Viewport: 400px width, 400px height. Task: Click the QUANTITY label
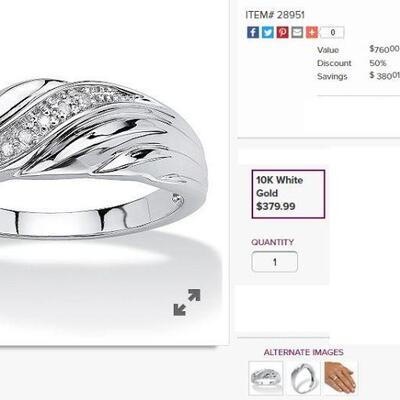tap(273, 242)
